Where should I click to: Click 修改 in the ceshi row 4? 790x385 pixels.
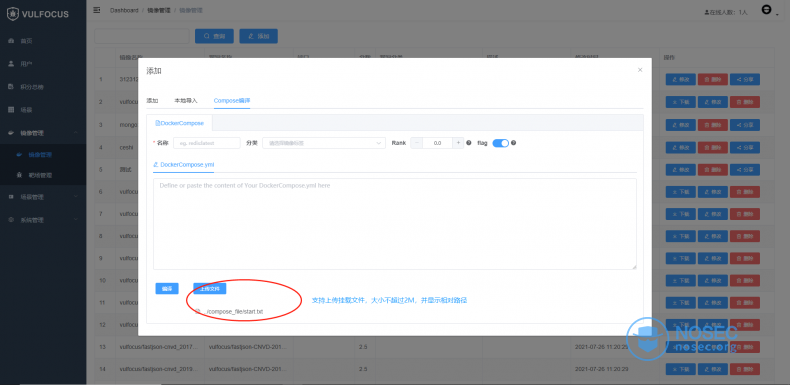[x=681, y=147]
